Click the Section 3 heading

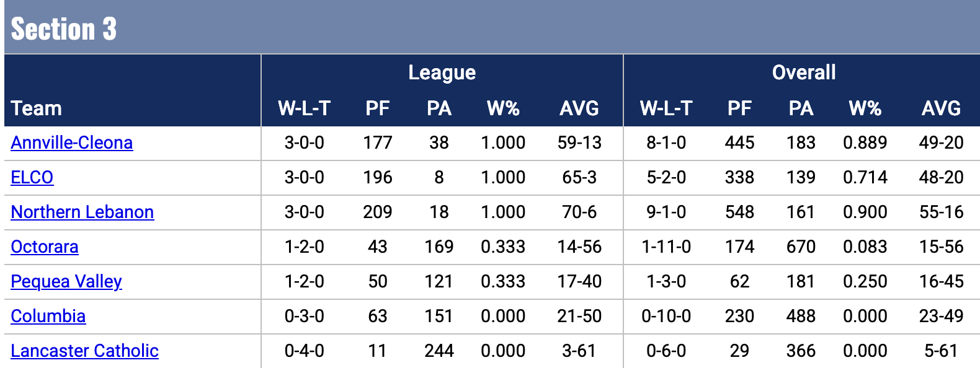click(64, 29)
